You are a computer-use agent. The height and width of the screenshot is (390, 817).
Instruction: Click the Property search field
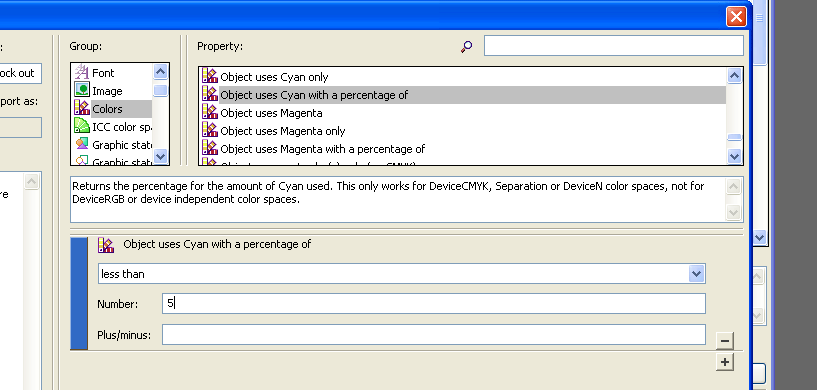click(613, 45)
